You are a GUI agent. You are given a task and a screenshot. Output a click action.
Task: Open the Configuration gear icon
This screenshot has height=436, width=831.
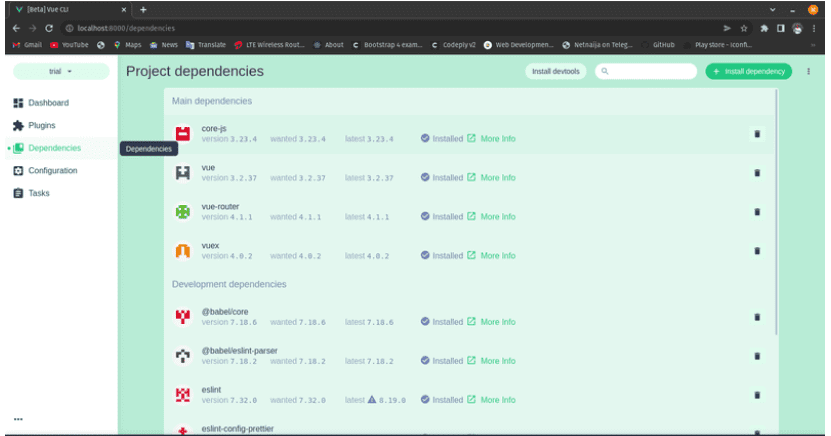tap(19, 171)
